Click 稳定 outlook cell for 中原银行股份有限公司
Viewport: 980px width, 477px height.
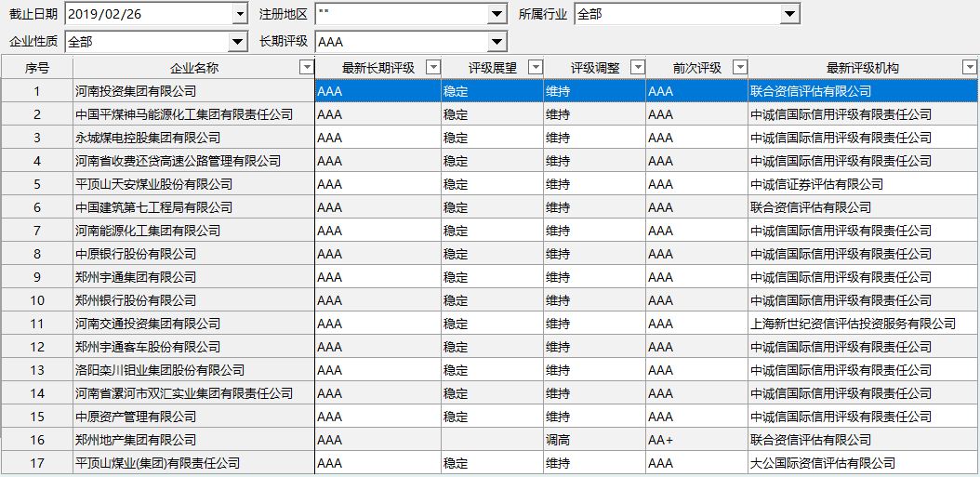click(493, 254)
